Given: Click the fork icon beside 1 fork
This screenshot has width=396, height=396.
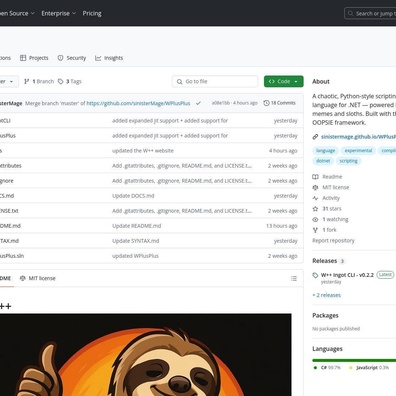Looking at the screenshot, I should point(315,230).
